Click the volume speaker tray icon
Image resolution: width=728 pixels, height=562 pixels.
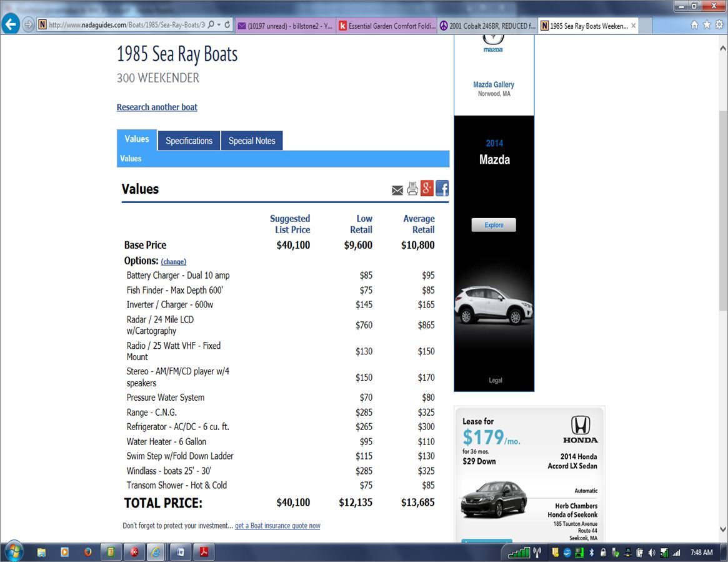point(652,552)
